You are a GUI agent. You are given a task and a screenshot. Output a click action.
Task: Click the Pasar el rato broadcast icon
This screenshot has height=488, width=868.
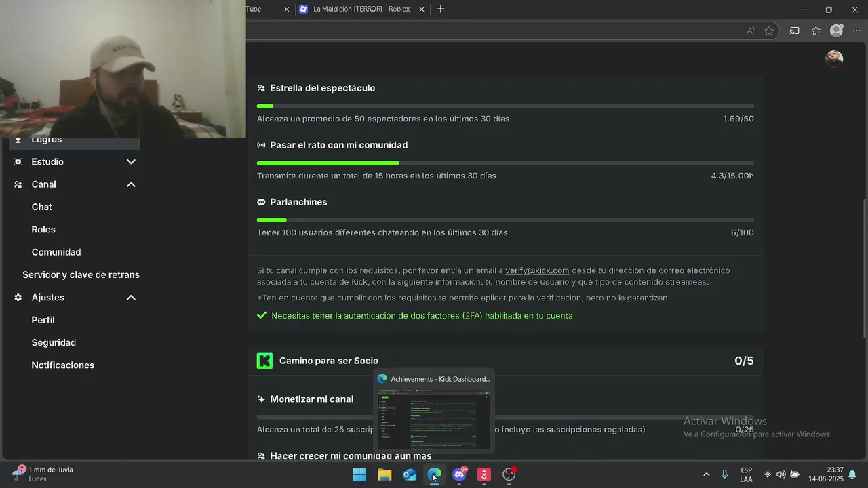[x=261, y=145]
